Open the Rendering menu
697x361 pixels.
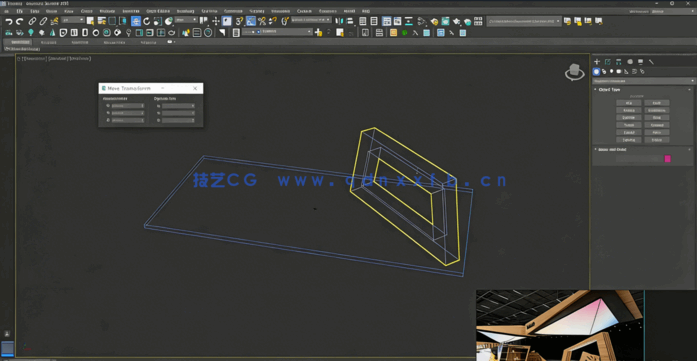(185, 11)
